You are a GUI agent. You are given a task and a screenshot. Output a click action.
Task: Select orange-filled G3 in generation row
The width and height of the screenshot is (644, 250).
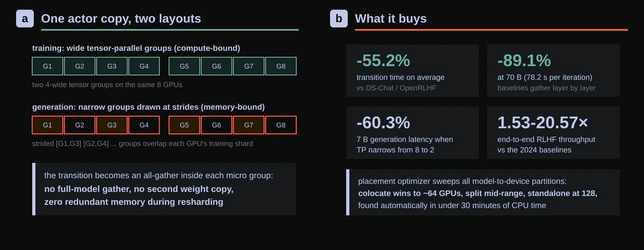coord(112,125)
